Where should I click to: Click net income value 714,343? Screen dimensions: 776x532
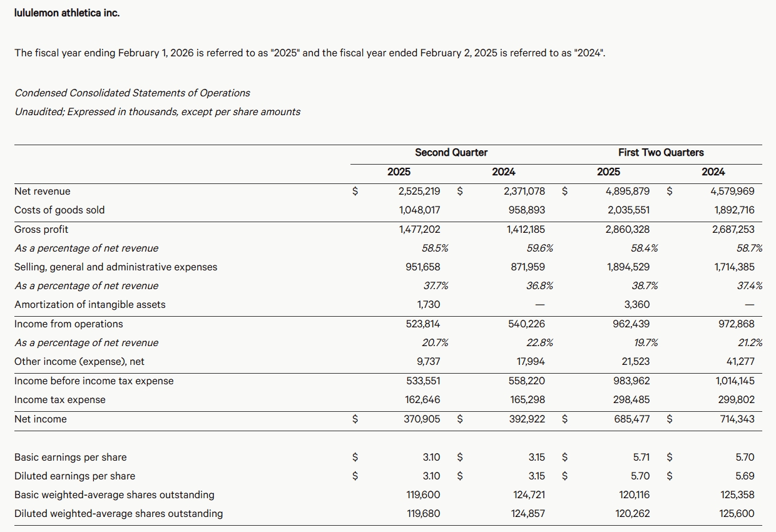738,419
